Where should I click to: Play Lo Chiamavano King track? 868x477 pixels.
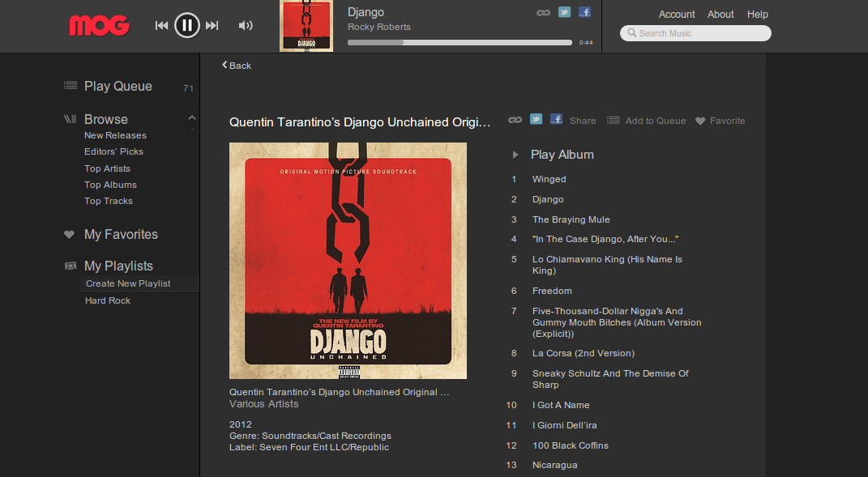607,265
